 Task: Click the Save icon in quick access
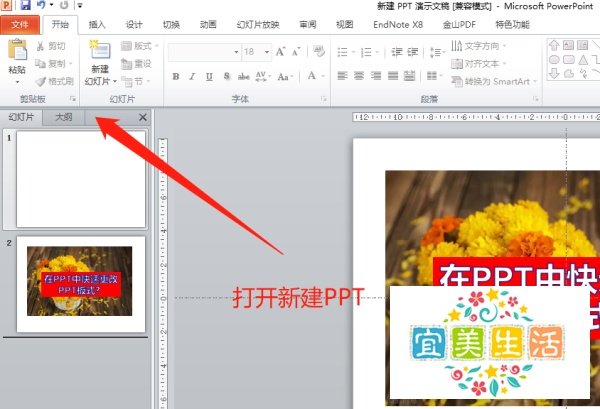(x=25, y=5)
